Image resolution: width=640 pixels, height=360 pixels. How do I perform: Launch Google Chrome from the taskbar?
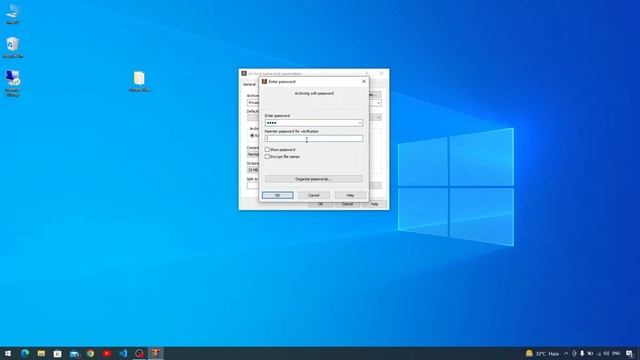91,353
